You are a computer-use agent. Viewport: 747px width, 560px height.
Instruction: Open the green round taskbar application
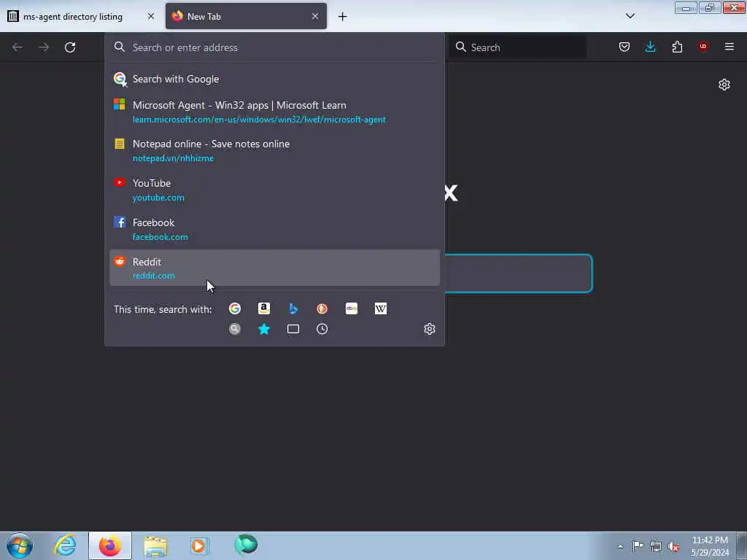pyautogui.click(x=246, y=545)
